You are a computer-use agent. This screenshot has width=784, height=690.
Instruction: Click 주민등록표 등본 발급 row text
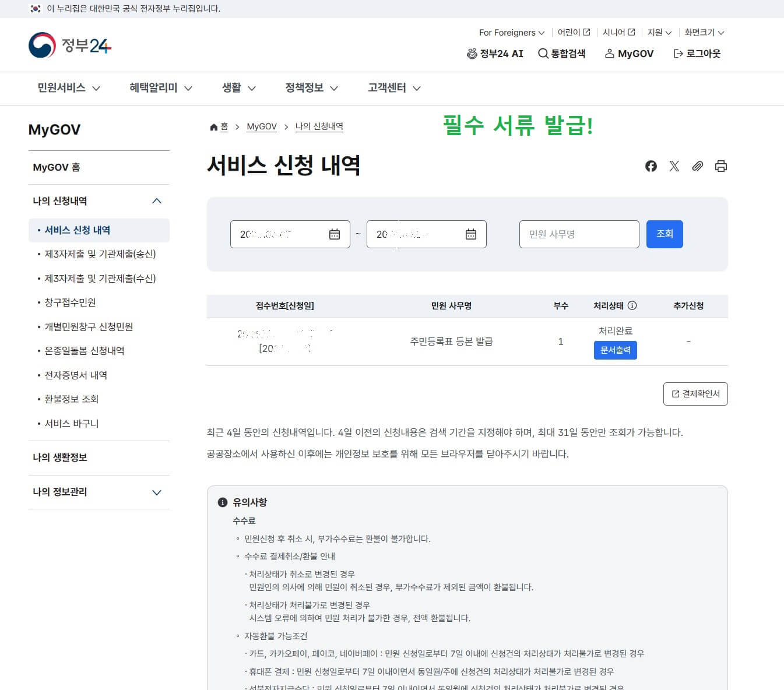coord(451,342)
